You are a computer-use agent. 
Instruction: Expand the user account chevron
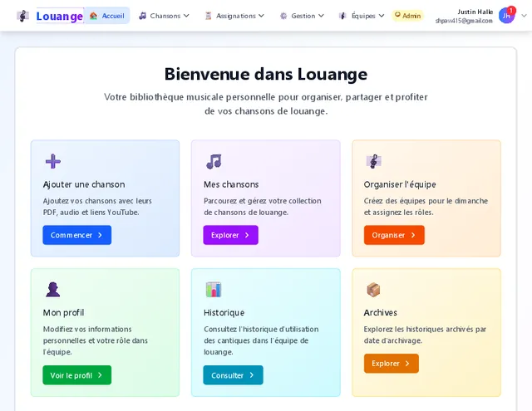(x=524, y=16)
